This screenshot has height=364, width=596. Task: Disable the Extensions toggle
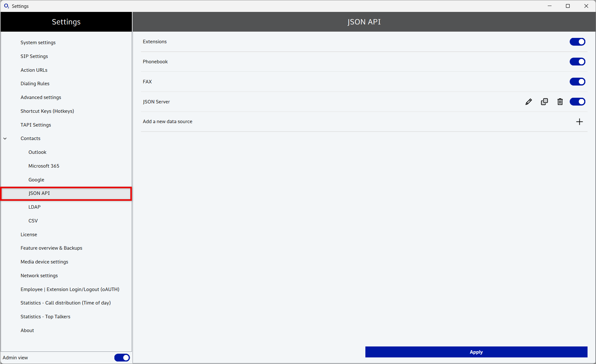coord(577,42)
